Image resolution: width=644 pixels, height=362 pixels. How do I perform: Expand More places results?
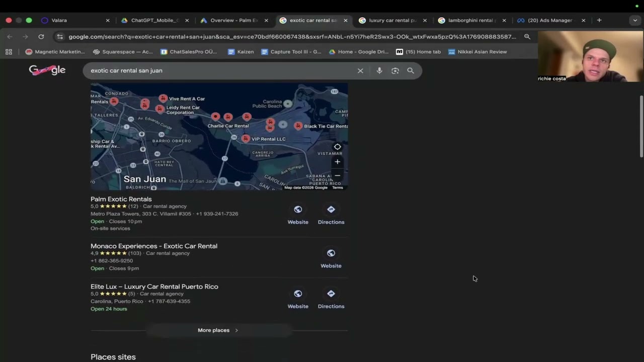coord(218,330)
